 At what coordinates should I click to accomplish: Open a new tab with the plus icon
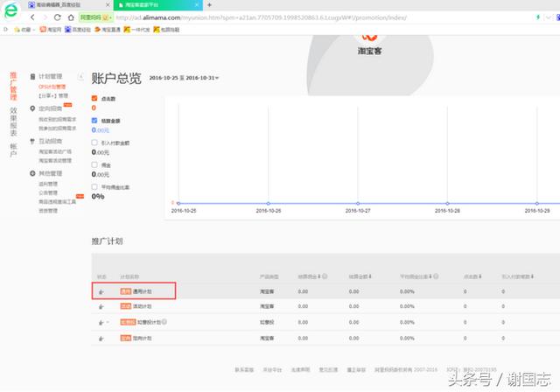(210, 5)
